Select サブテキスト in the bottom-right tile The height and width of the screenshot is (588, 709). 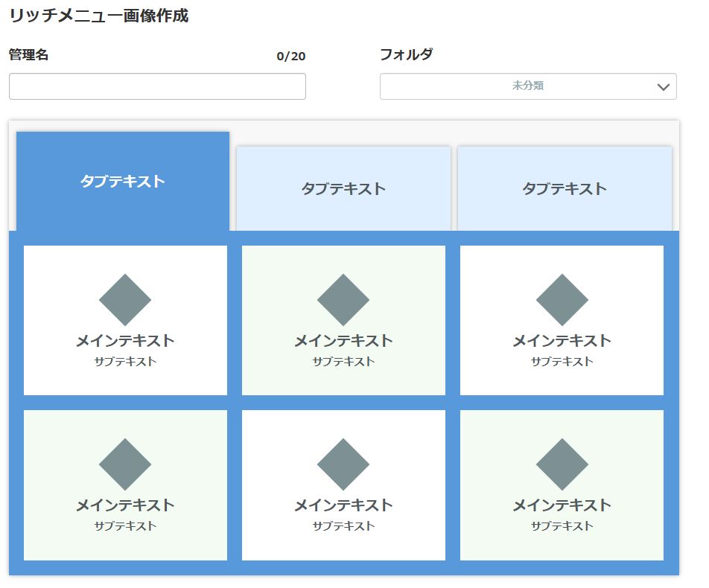click(562, 526)
